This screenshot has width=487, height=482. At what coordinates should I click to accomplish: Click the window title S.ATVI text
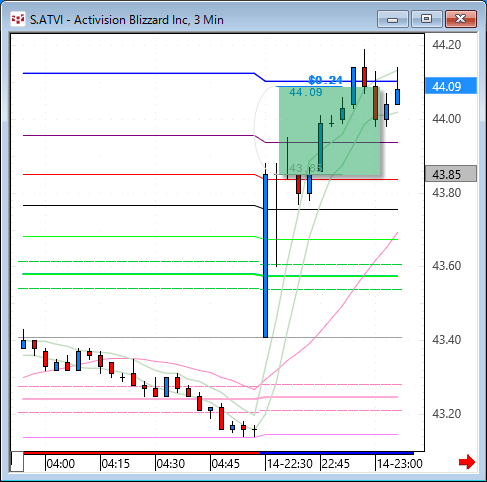tap(46, 20)
